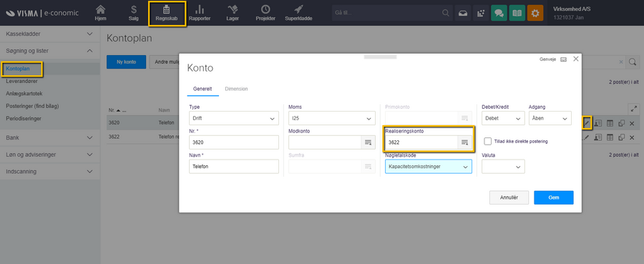Click the Genveje keyboard icon
644x264 pixels.
point(564,59)
